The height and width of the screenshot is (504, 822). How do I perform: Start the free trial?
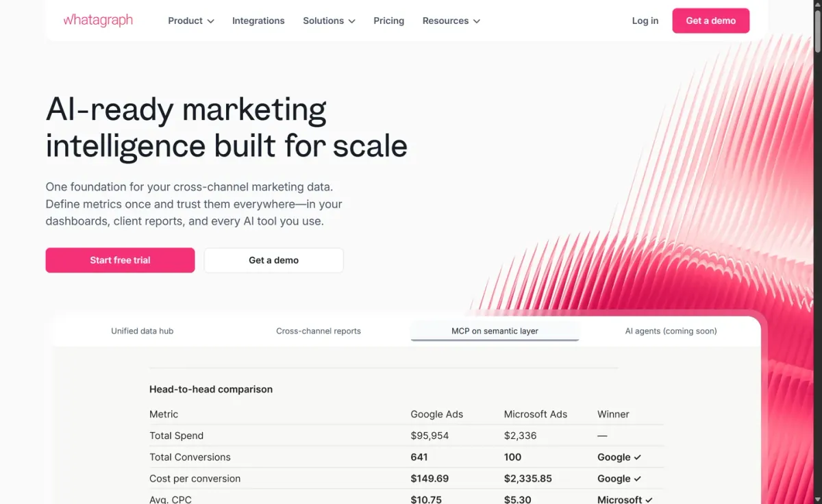tap(120, 260)
